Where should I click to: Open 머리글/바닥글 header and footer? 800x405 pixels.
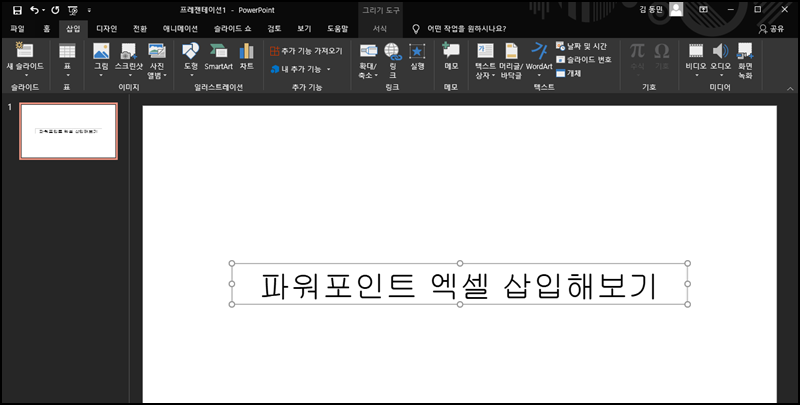[x=511, y=60]
